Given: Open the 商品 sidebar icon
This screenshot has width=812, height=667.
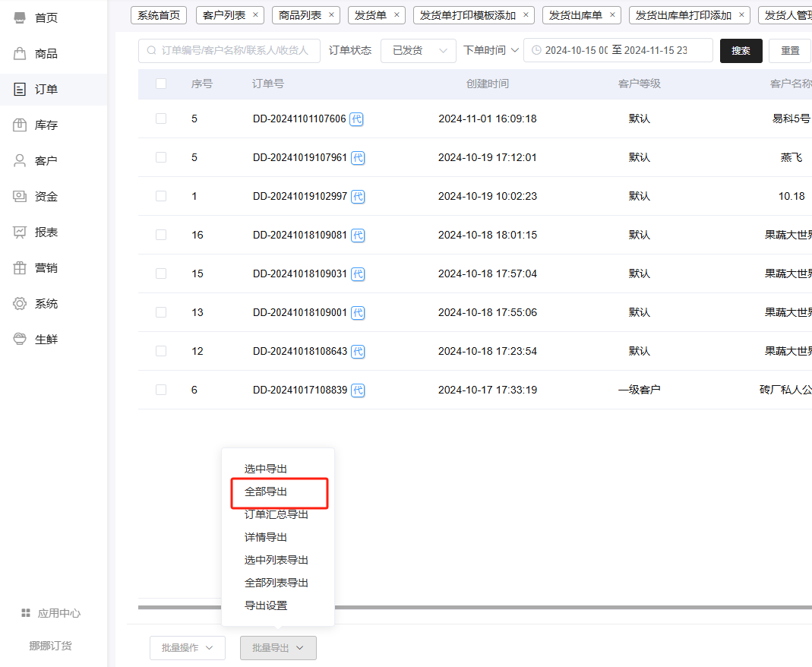Looking at the screenshot, I should pos(20,53).
